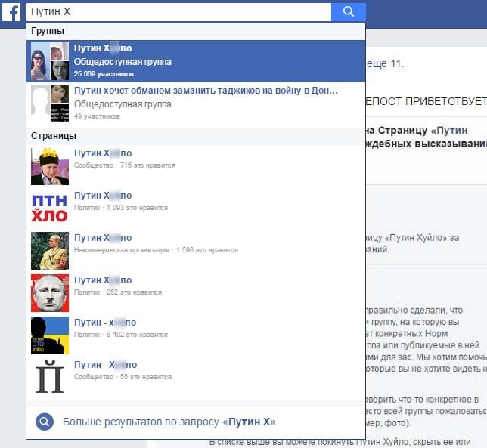Click the 'Сообщество · 716 это нравится' text
The width and height of the screenshot is (487, 448).
click(125, 165)
